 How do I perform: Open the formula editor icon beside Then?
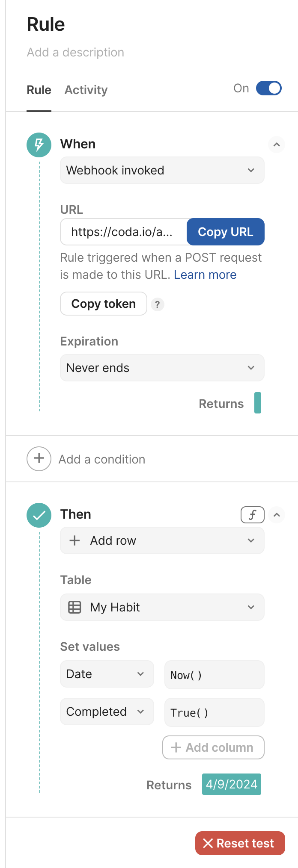pyautogui.click(x=252, y=515)
